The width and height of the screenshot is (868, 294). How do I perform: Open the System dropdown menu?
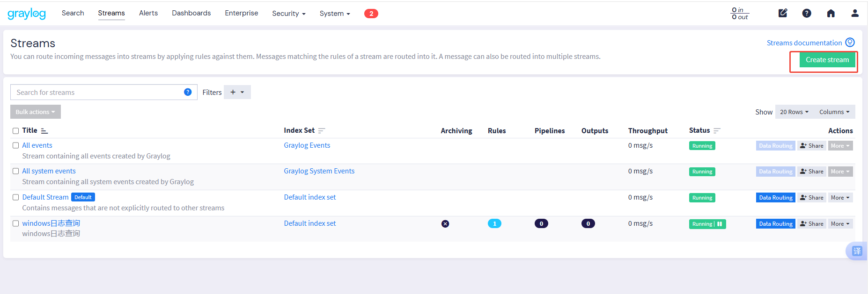pos(335,14)
